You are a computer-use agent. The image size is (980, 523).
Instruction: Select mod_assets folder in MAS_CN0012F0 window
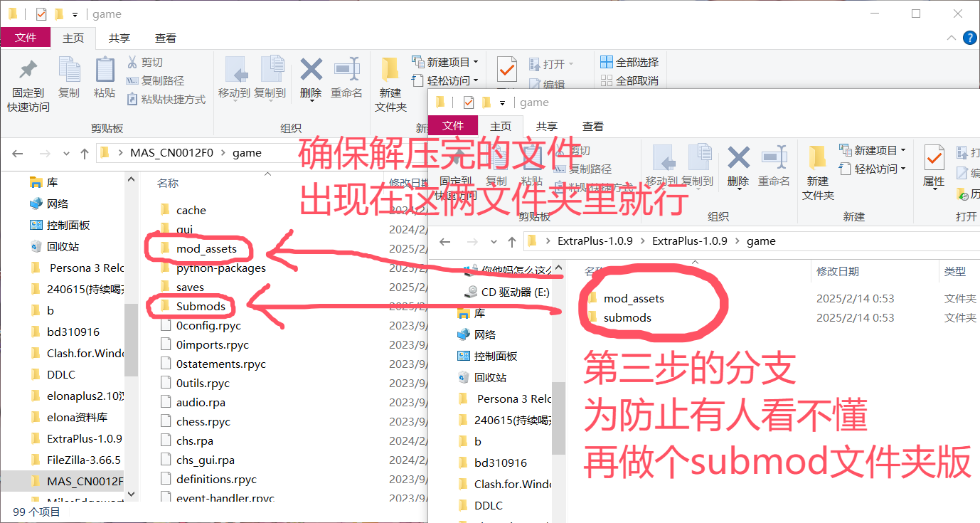[207, 248]
